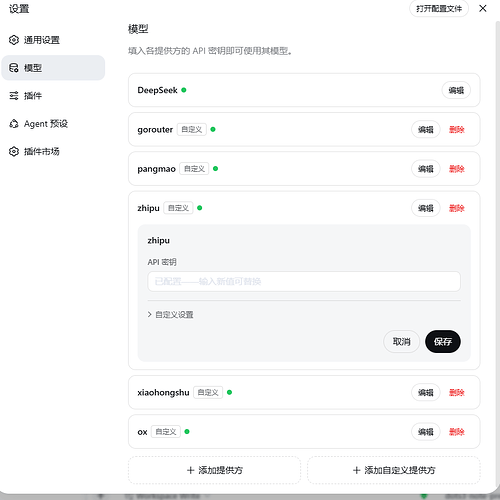The image size is (500, 500).
Task: Edit the gorouter provider
Action: click(426, 129)
